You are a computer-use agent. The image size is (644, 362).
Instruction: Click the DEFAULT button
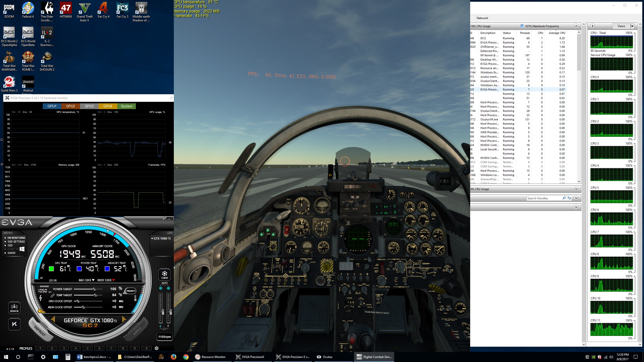tap(39, 331)
